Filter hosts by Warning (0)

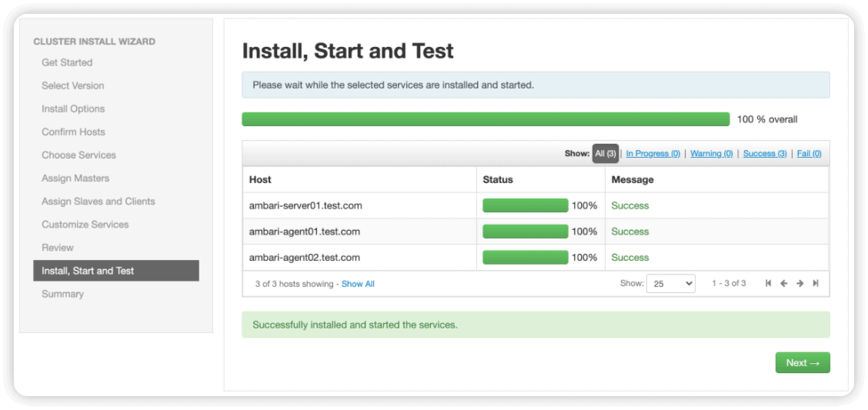click(711, 154)
